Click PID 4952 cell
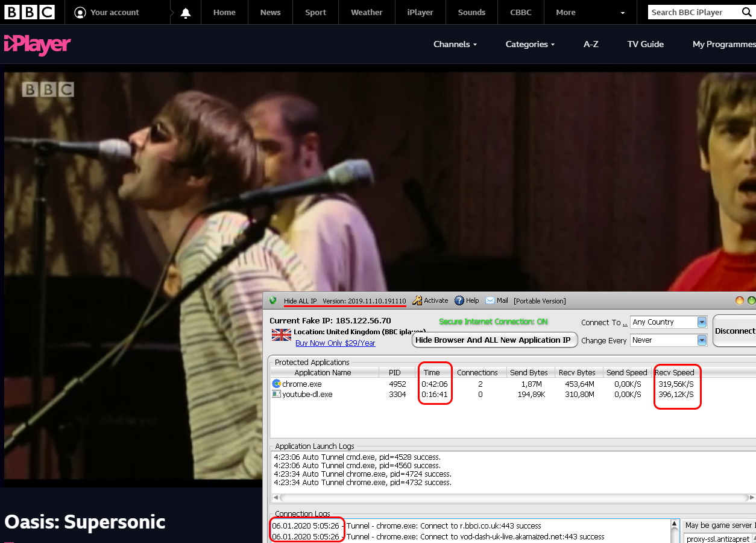 pyautogui.click(x=397, y=384)
